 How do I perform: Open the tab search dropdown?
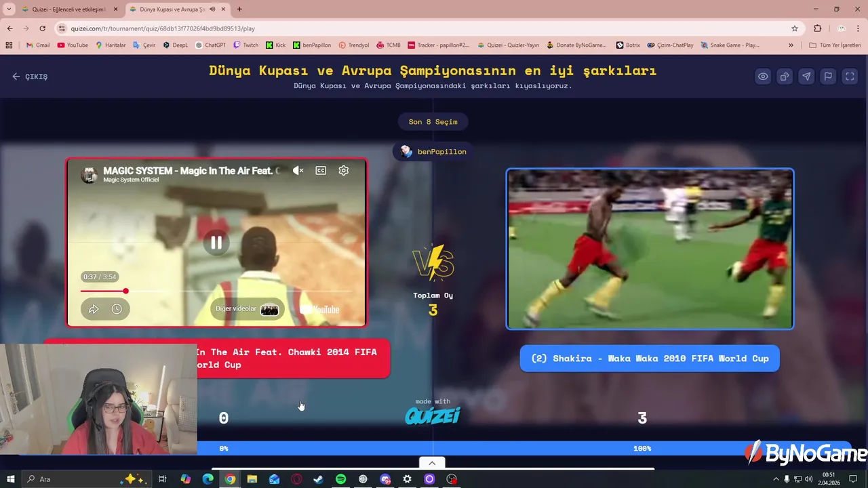point(9,9)
